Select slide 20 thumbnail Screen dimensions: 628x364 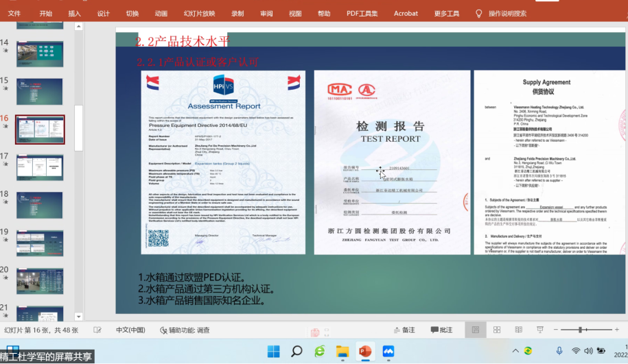click(x=40, y=281)
